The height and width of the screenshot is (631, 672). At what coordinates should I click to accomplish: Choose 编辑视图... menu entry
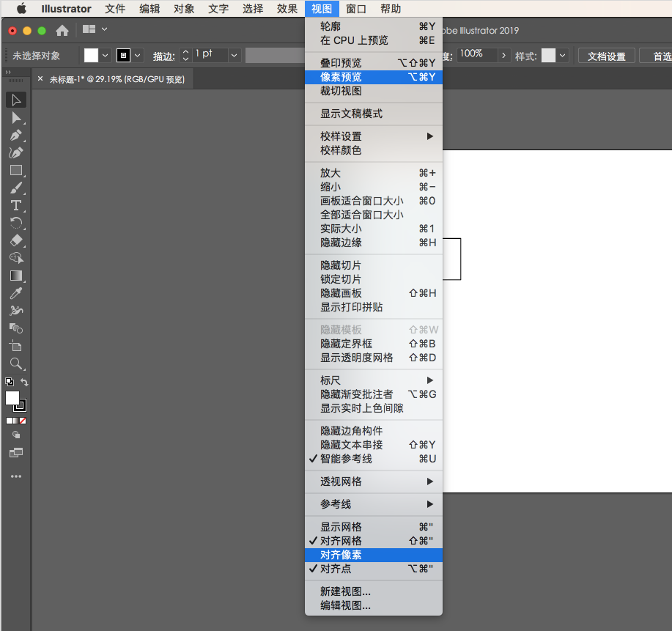coord(374,605)
